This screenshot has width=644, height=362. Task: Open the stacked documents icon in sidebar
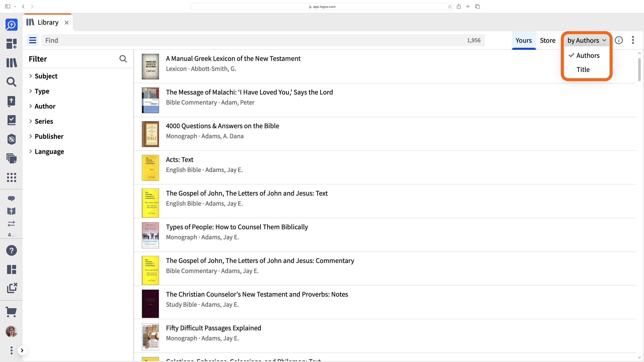coord(12,158)
